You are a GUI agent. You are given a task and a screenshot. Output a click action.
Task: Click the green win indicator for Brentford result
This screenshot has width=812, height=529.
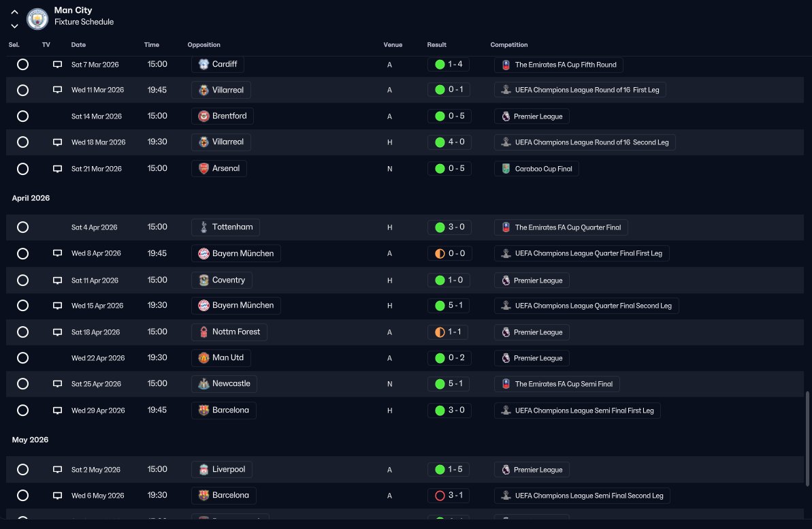(x=440, y=116)
